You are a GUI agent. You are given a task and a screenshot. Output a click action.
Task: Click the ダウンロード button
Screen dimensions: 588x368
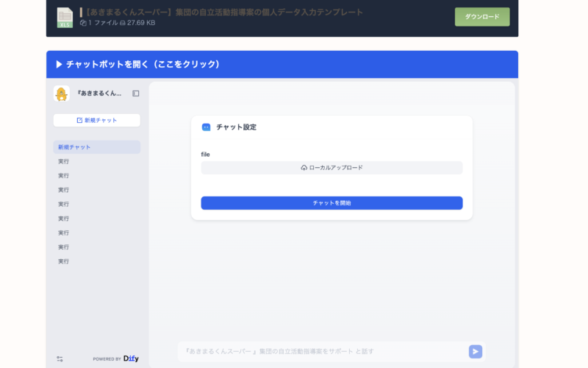pyautogui.click(x=481, y=16)
